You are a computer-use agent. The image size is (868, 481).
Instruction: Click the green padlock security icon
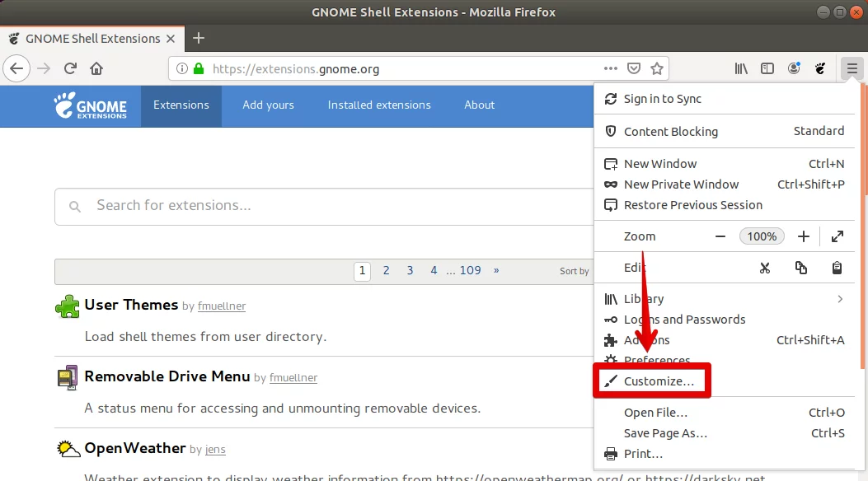click(x=199, y=68)
